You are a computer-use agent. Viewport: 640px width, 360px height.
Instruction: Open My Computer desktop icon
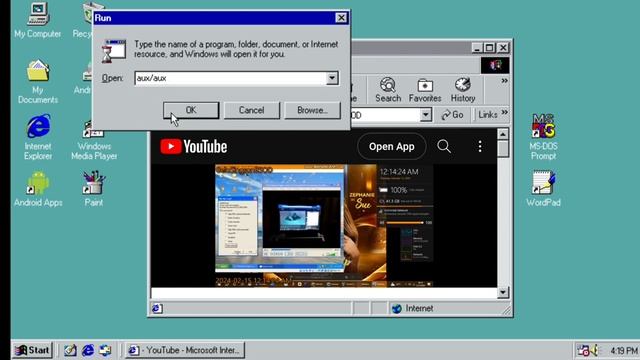coord(38,20)
